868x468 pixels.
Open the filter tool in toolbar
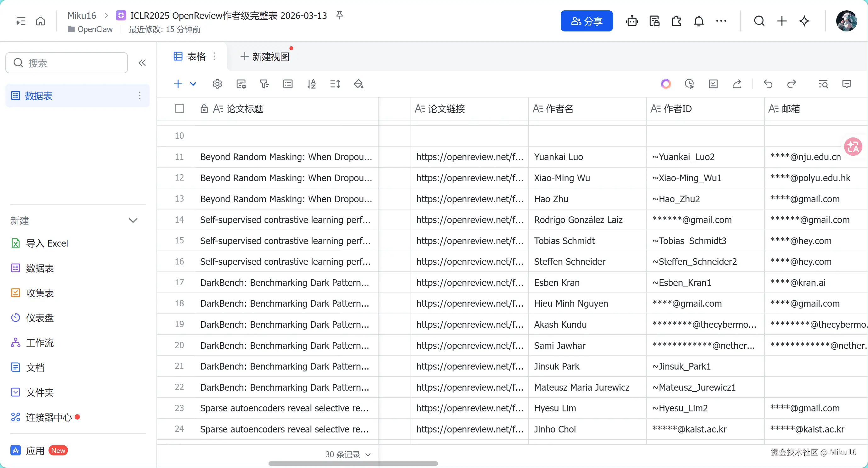pyautogui.click(x=264, y=84)
